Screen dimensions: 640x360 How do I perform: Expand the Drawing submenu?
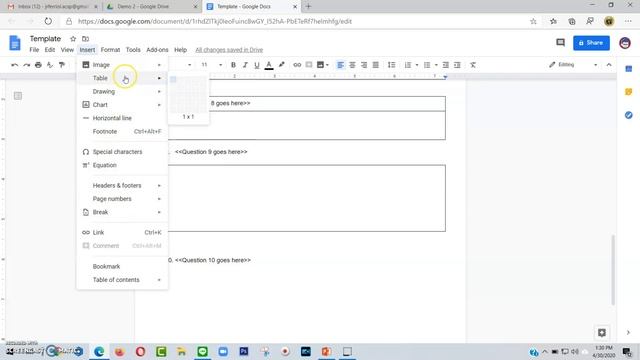(x=122, y=91)
